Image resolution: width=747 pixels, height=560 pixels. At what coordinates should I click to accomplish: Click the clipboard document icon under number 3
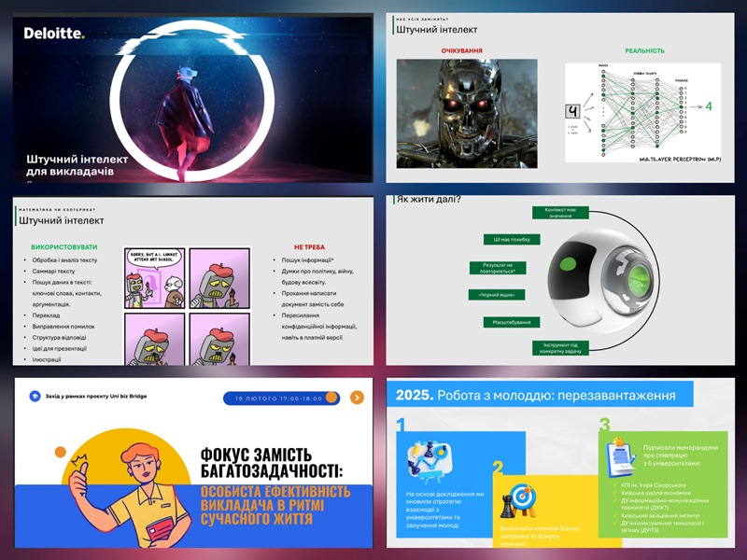(x=621, y=457)
